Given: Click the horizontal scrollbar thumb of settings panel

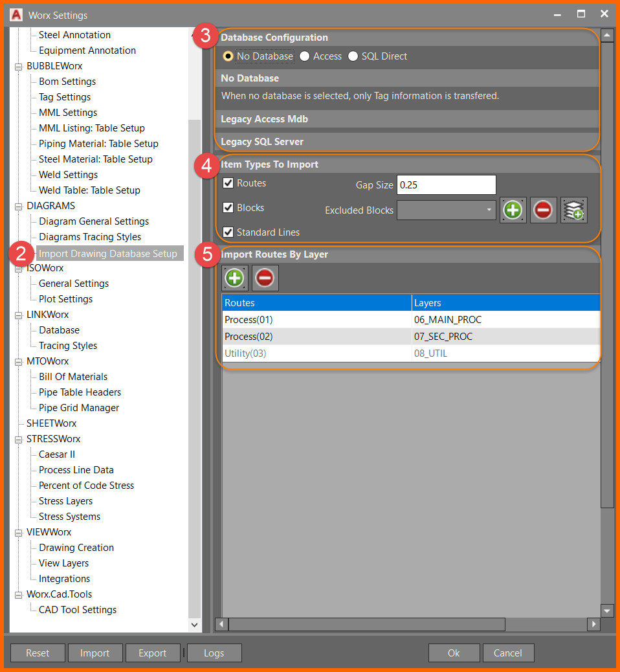Looking at the screenshot, I should tap(367, 624).
